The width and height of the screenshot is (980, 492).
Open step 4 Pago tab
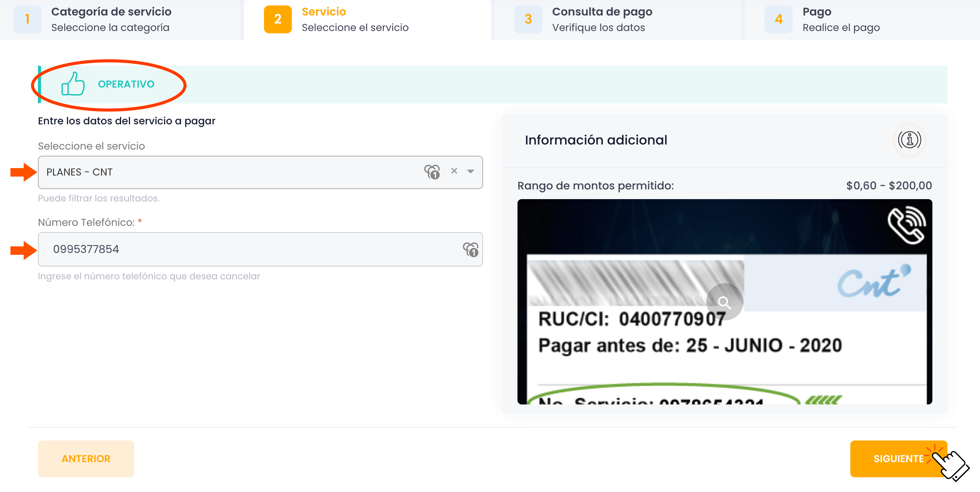[862, 19]
